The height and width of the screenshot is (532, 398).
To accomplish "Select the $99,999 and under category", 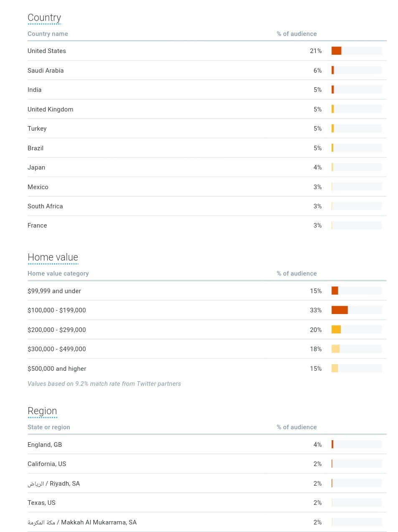I will [54, 291].
